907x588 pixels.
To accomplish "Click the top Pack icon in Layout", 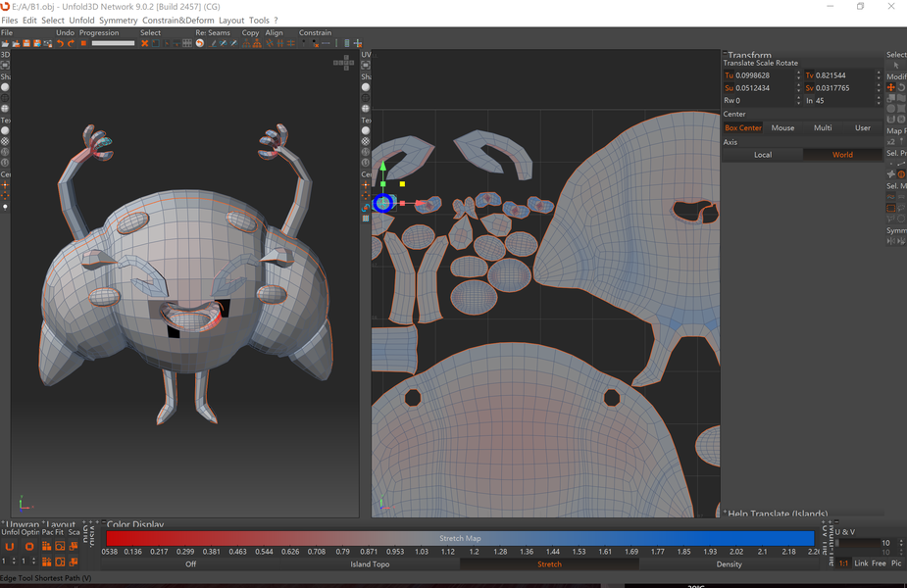I will [46, 547].
